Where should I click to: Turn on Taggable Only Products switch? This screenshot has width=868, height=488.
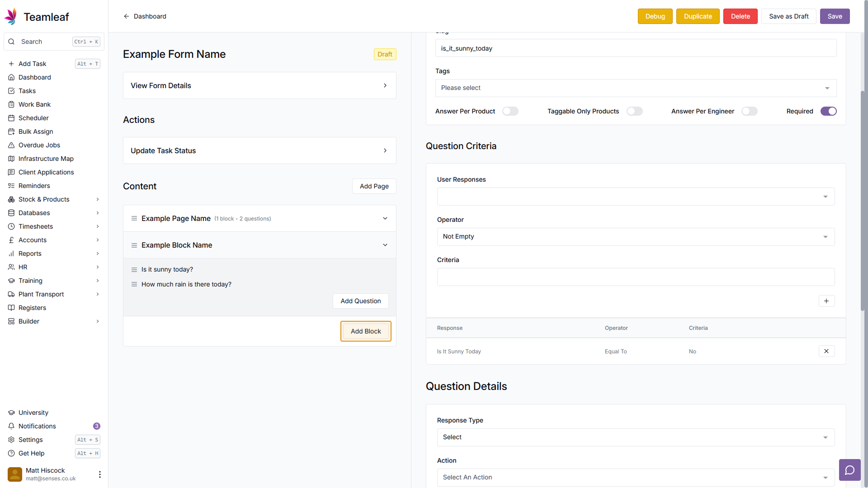pos(634,111)
